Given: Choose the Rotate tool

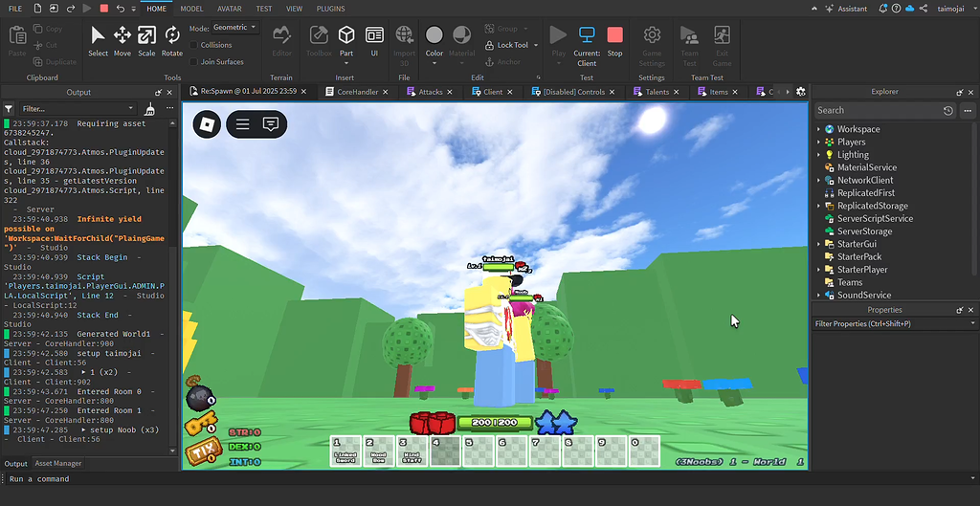Looking at the screenshot, I should coord(172,41).
